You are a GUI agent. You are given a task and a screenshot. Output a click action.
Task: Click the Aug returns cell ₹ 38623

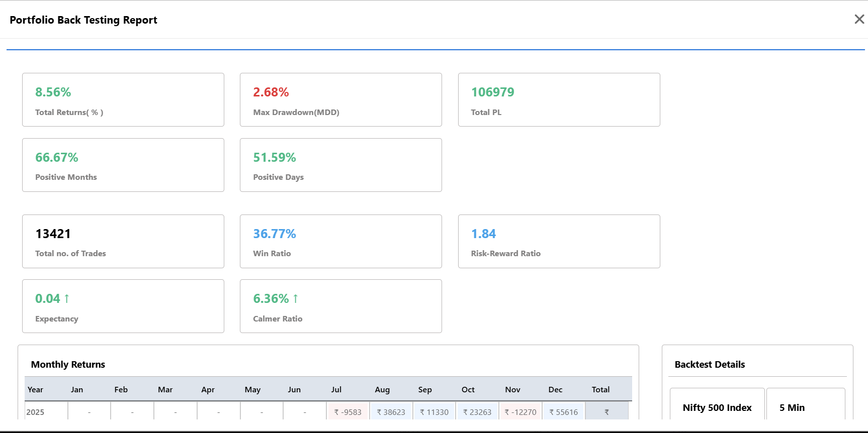point(391,412)
